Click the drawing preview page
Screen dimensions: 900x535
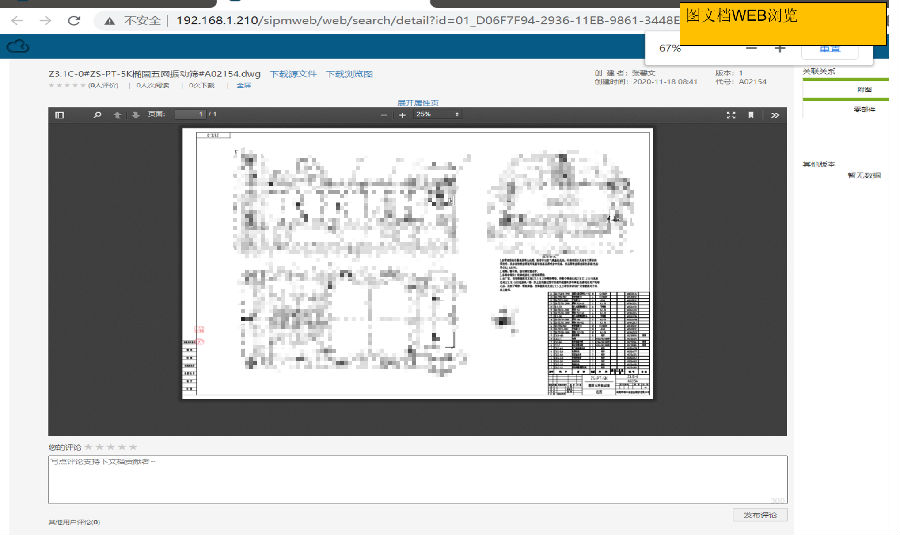[x=416, y=264]
